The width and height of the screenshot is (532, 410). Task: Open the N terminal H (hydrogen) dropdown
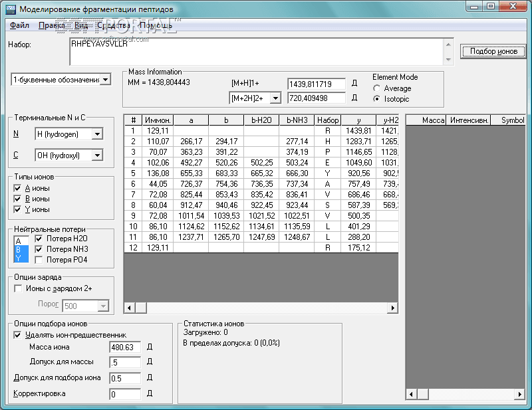(97, 134)
